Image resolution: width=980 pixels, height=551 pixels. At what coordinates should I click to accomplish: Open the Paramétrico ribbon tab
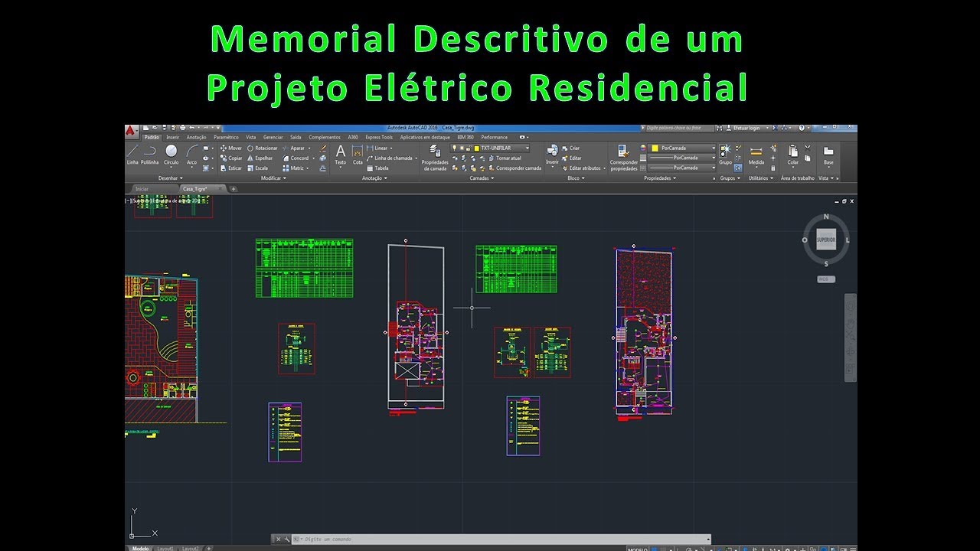click(x=226, y=137)
